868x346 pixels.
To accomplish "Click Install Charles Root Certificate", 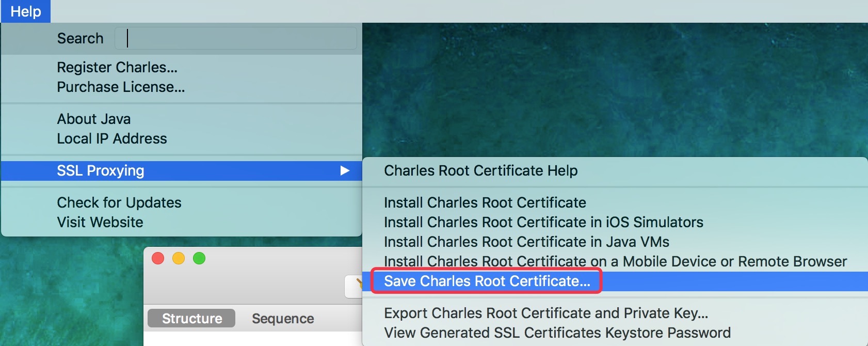I will [x=485, y=203].
